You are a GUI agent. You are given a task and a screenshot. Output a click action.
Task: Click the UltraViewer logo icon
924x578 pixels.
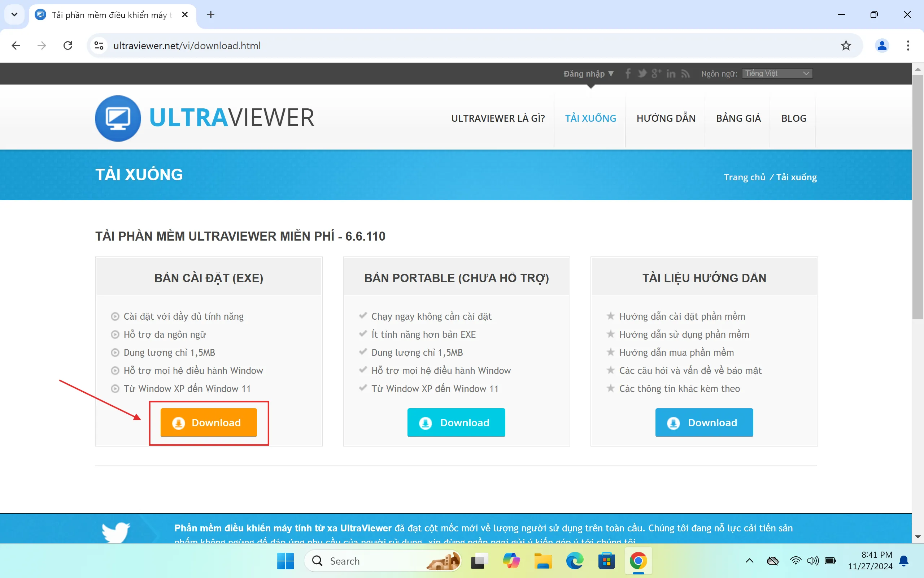coord(118,118)
